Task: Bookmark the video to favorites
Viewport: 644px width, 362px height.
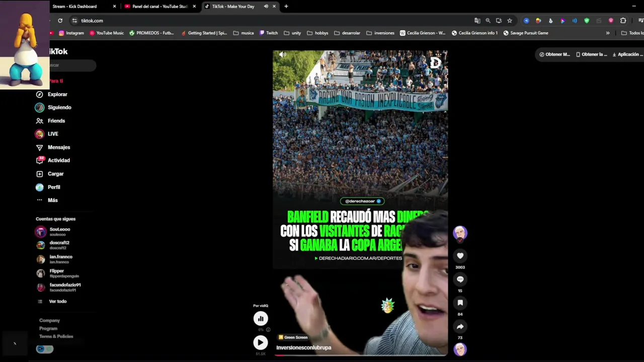Action: click(460, 303)
